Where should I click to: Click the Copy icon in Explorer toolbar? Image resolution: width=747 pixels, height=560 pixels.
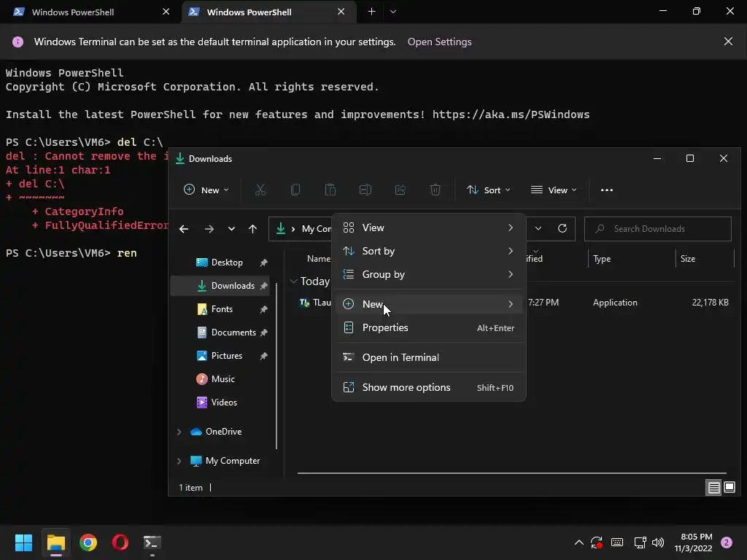295,190
